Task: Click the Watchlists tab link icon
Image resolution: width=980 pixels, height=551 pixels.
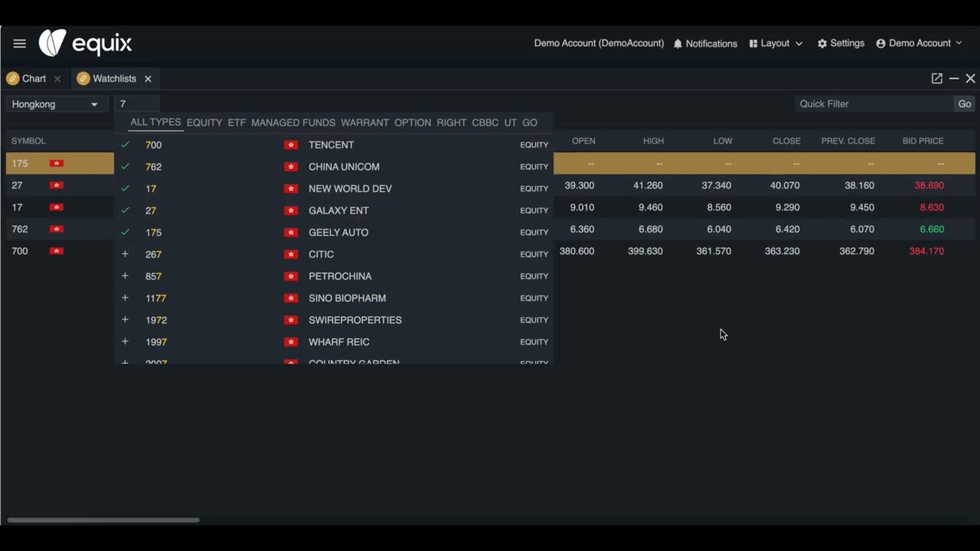Action: 83,79
